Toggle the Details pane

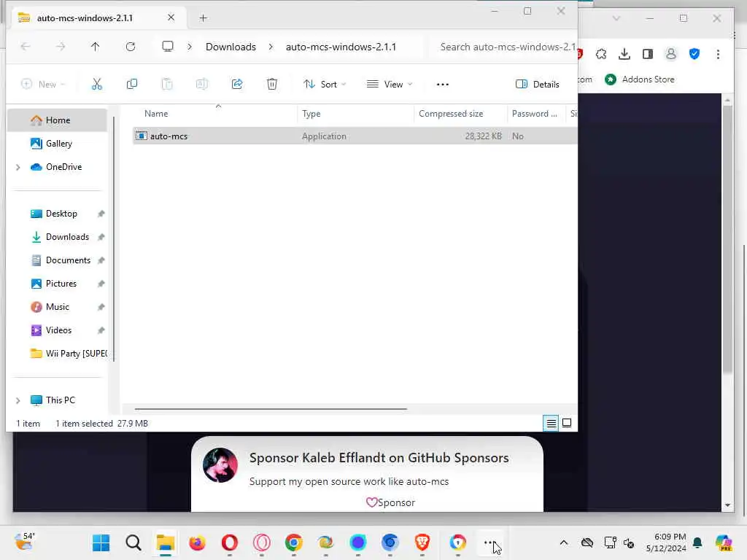pos(538,85)
